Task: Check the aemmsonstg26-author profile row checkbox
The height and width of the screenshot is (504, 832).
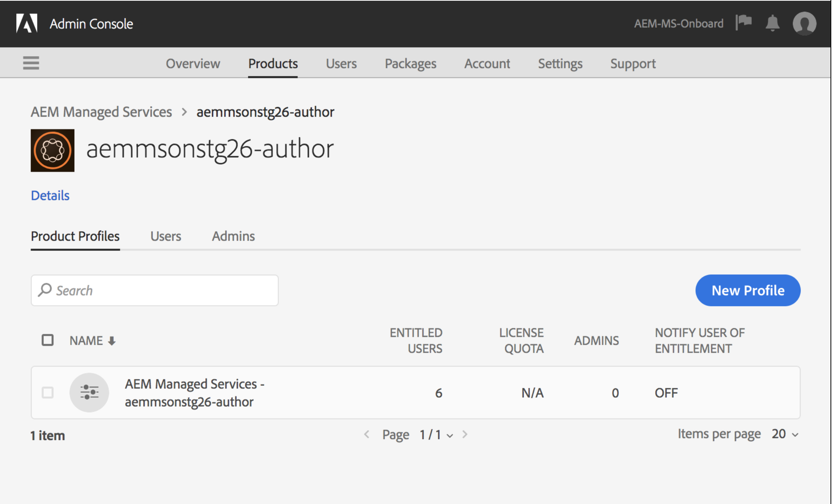Action: point(48,392)
